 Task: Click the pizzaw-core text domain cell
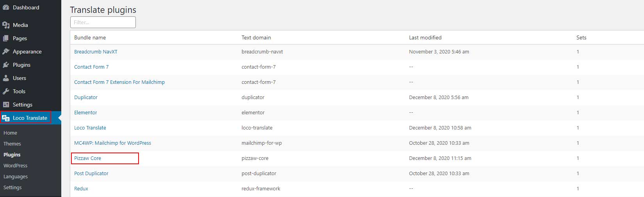pyautogui.click(x=255, y=158)
